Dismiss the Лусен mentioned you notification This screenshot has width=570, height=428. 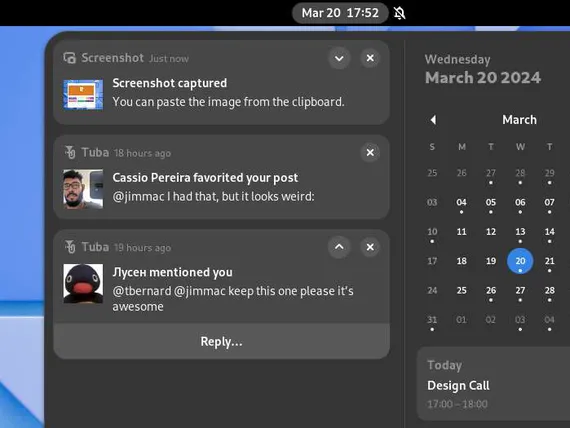coord(370,247)
